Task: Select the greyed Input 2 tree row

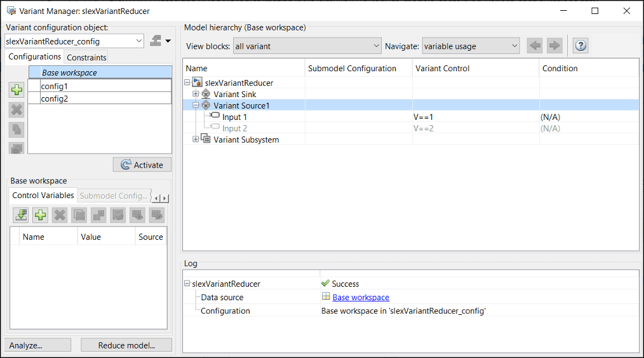Action: click(x=411, y=128)
